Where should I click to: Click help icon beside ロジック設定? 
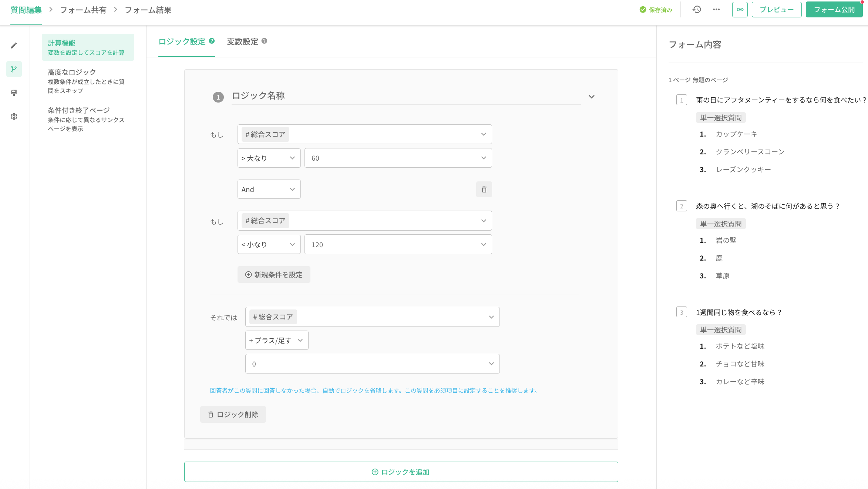[x=212, y=41]
